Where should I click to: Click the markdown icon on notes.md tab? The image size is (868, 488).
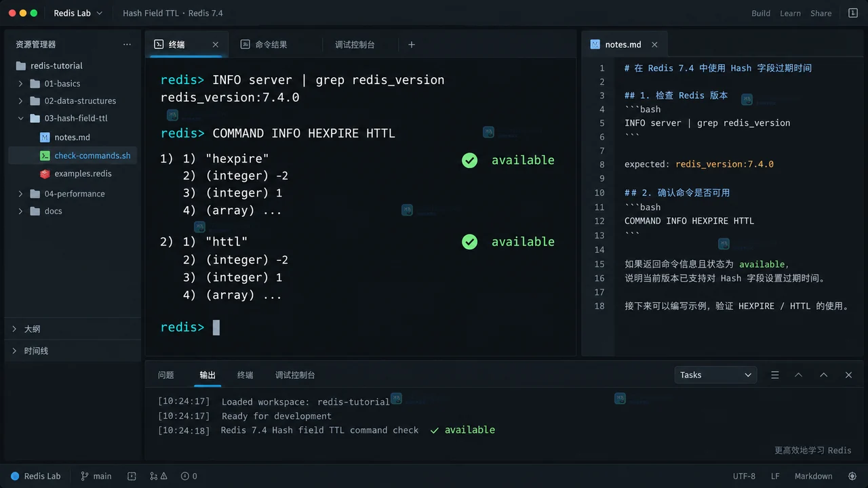click(595, 45)
